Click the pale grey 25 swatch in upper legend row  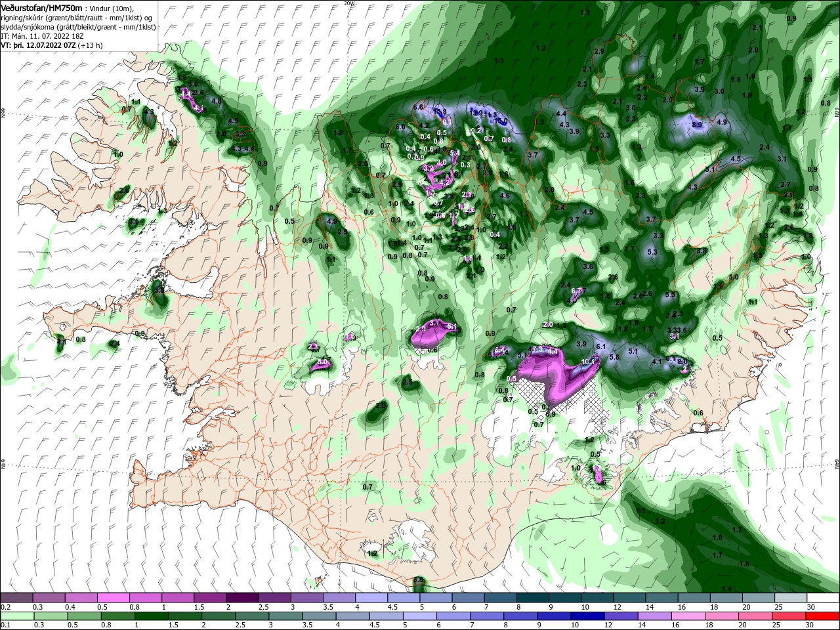(x=791, y=598)
